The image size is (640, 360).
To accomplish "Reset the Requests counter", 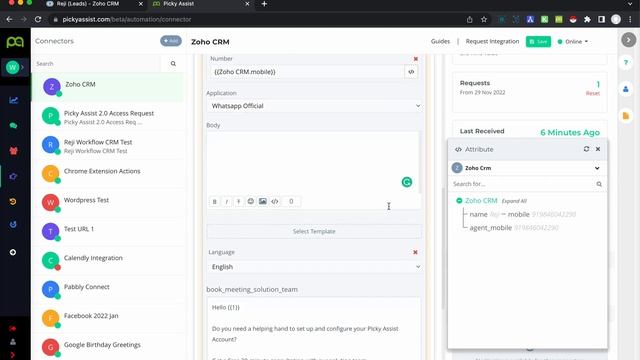I will [x=593, y=93].
